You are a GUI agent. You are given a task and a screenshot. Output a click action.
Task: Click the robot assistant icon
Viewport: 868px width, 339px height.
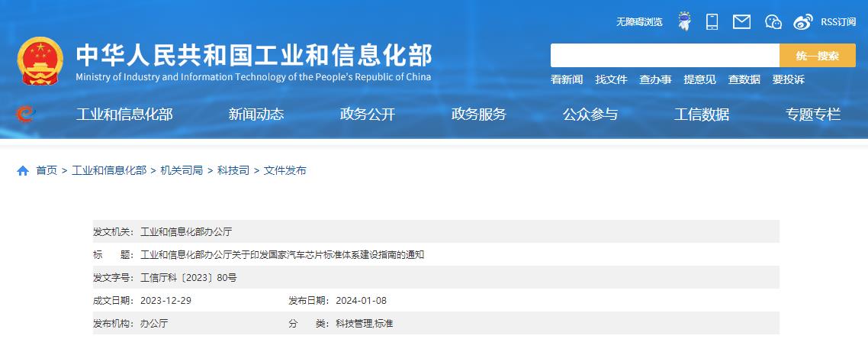coord(684,21)
